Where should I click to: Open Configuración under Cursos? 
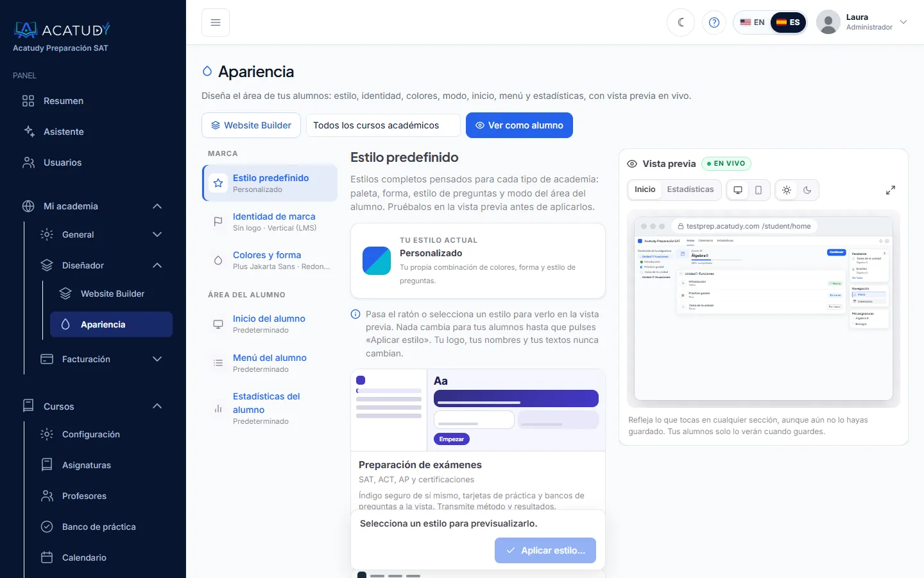[x=101, y=434]
